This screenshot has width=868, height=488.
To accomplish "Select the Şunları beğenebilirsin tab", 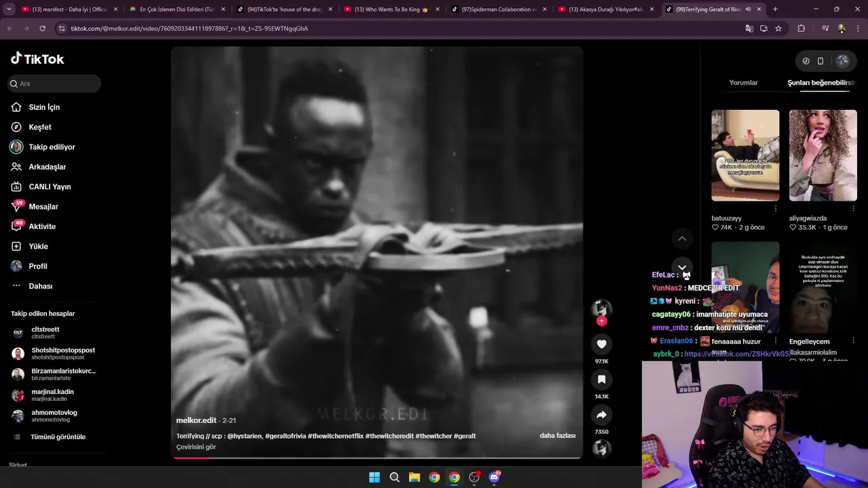I will (821, 83).
